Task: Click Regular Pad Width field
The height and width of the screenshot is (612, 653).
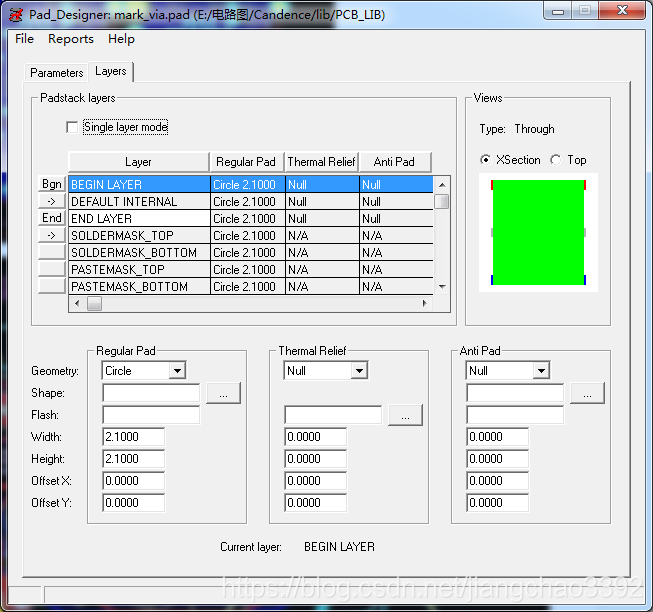Action: point(133,437)
